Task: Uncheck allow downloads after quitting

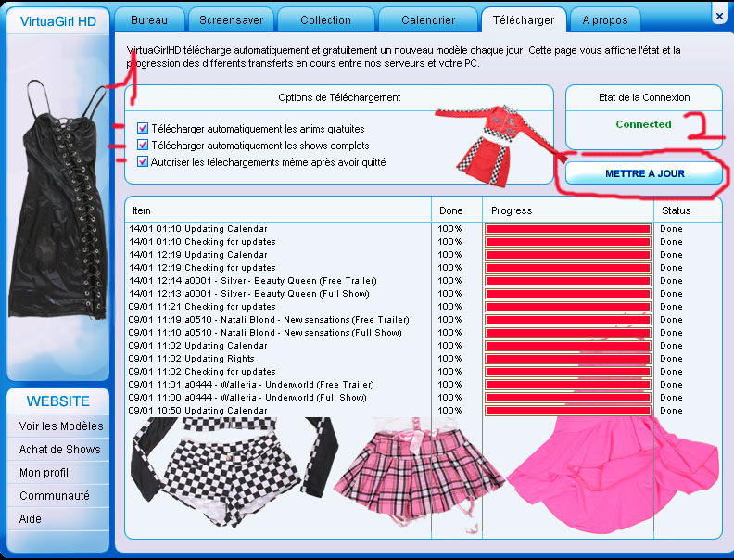Action: tap(143, 161)
